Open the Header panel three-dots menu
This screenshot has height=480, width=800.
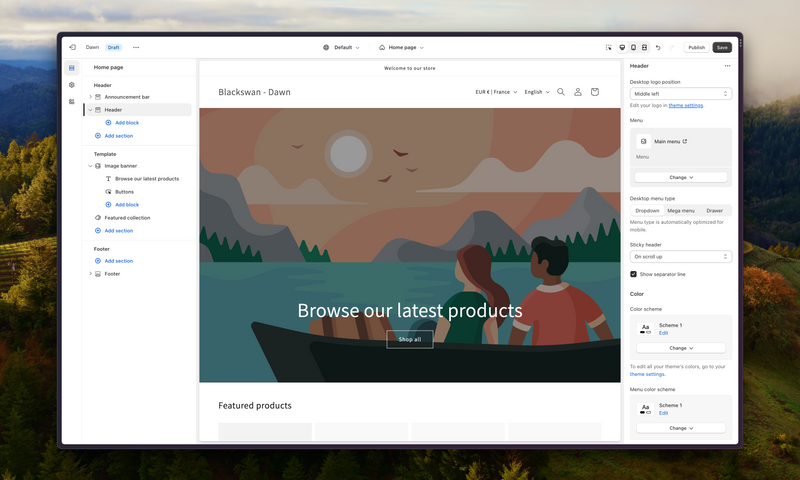coord(727,66)
